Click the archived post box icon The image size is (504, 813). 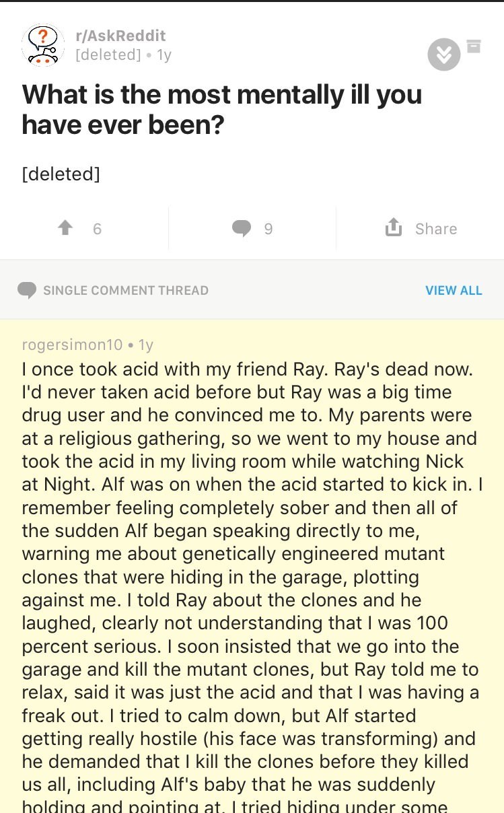click(474, 46)
